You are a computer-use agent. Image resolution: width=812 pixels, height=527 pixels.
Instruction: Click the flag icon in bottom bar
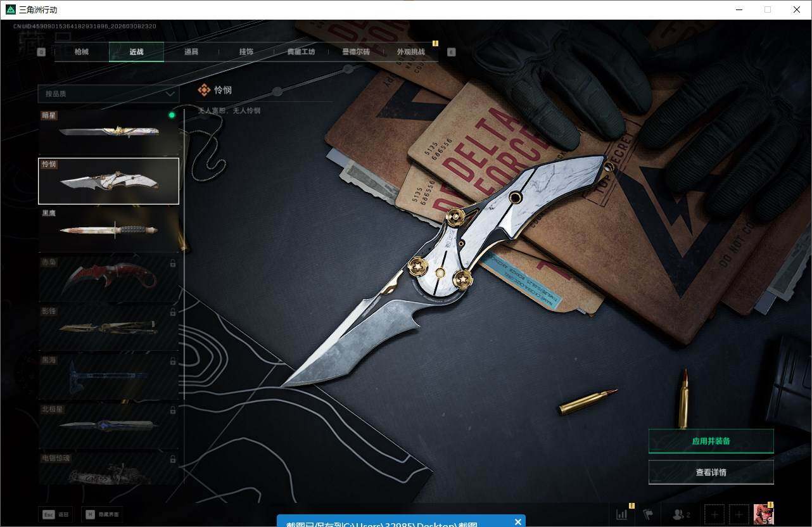pyautogui.click(x=648, y=514)
